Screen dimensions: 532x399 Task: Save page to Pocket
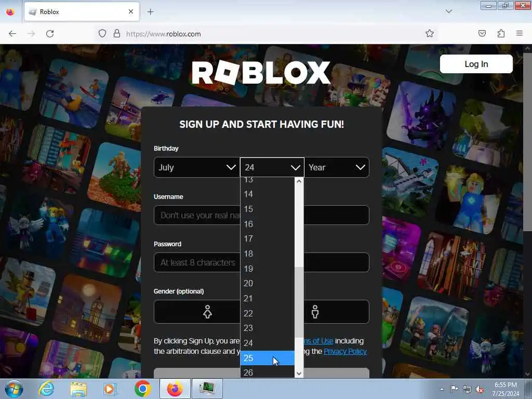pos(482,34)
